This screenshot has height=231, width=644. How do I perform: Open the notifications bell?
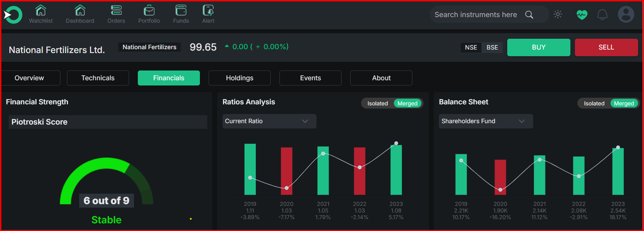(x=602, y=15)
